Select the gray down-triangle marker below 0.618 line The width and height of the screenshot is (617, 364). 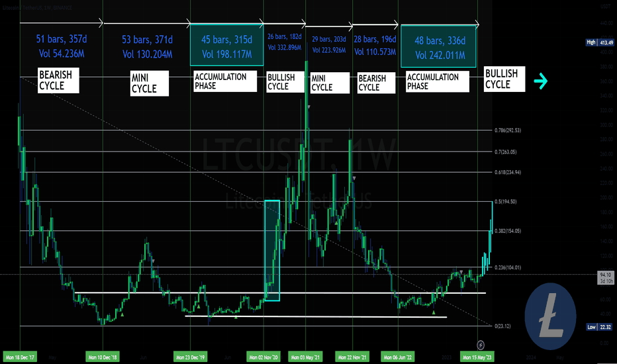pos(354,179)
